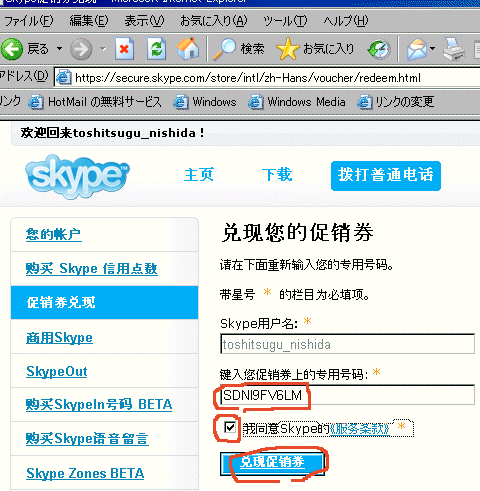The width and height of the screenshot is (480, 491).
Task: Open the Favorites star button
Action: click(x=315, y=49)
